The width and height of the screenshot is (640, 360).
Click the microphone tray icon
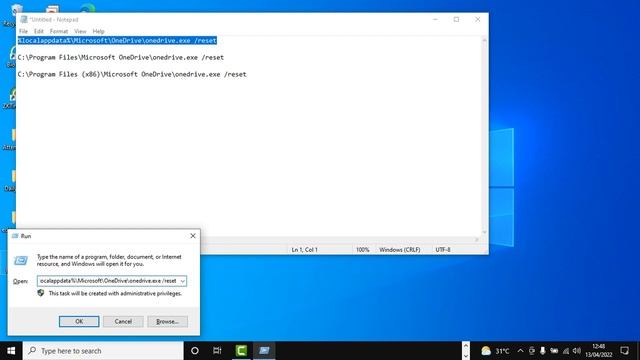click(542, 351)
